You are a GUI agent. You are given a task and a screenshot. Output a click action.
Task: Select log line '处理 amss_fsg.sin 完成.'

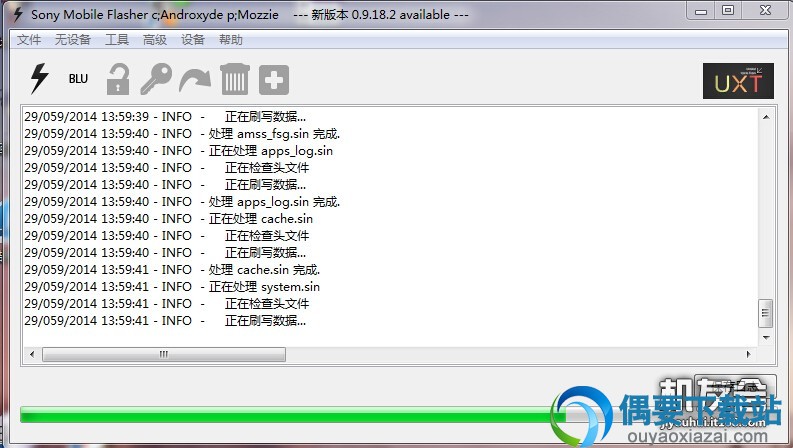(182, 133)
